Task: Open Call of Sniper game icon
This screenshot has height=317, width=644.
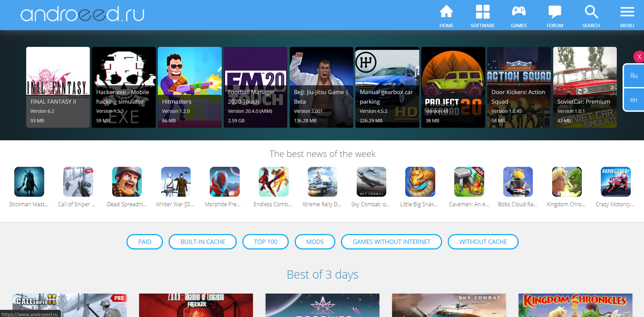Action: click(x=78, y=182)
